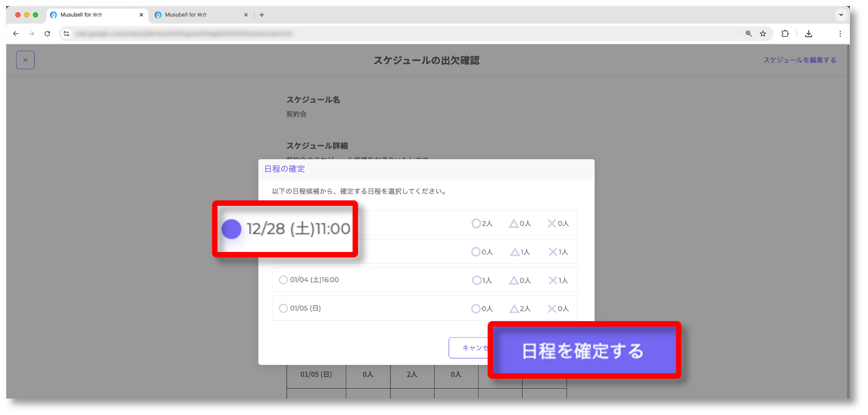Close the first Musubell tab
The image size is (868, 415).
click(x=141, y=15)
